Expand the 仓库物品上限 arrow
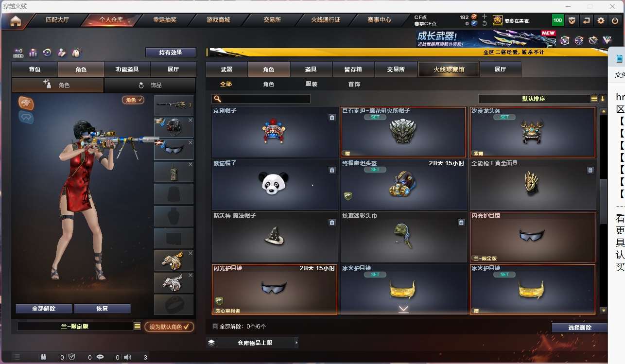The height and width of the screenshot is (364, 625). [296, 343]
